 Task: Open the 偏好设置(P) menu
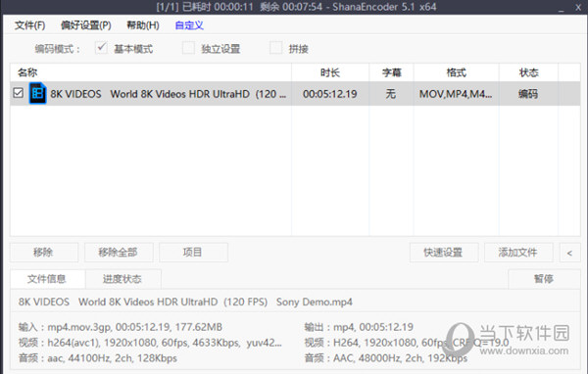pyautogui.click(x=86, y=25)
